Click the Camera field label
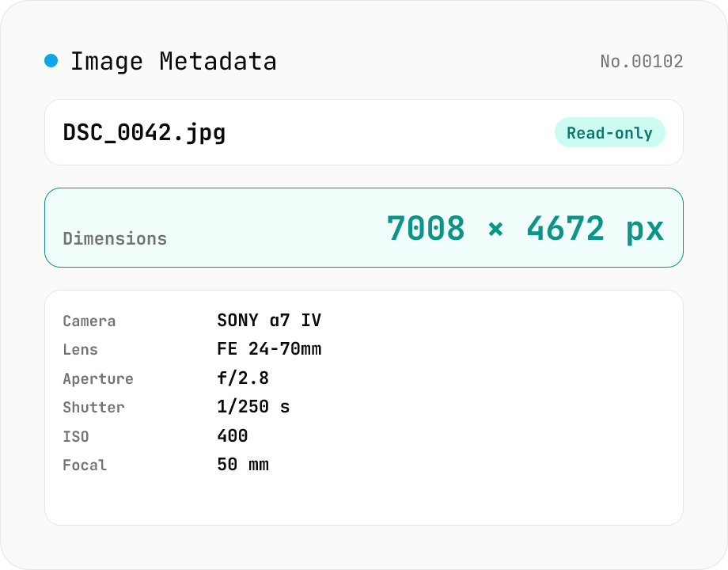The width and height of the screenshot is (728, 570). click(x=89, y=321)
